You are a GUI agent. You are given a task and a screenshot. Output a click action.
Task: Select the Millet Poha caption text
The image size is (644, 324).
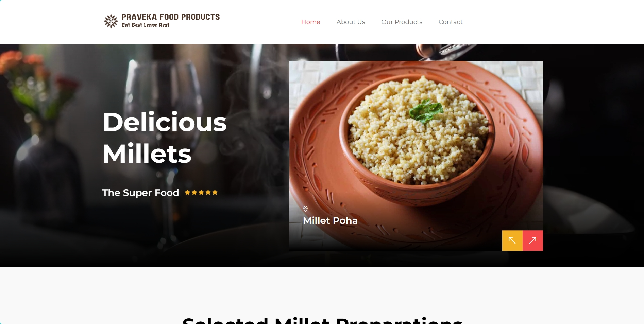click(x=330, y=221)
